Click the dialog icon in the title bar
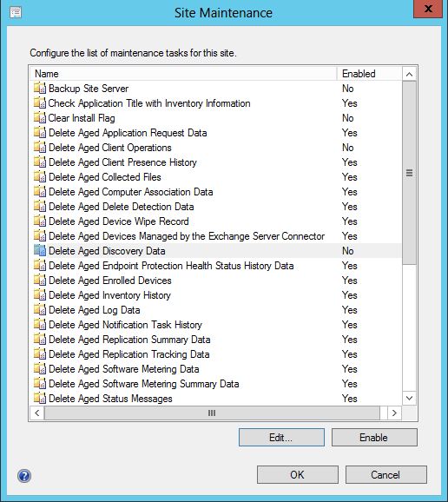 click(16, 12)
